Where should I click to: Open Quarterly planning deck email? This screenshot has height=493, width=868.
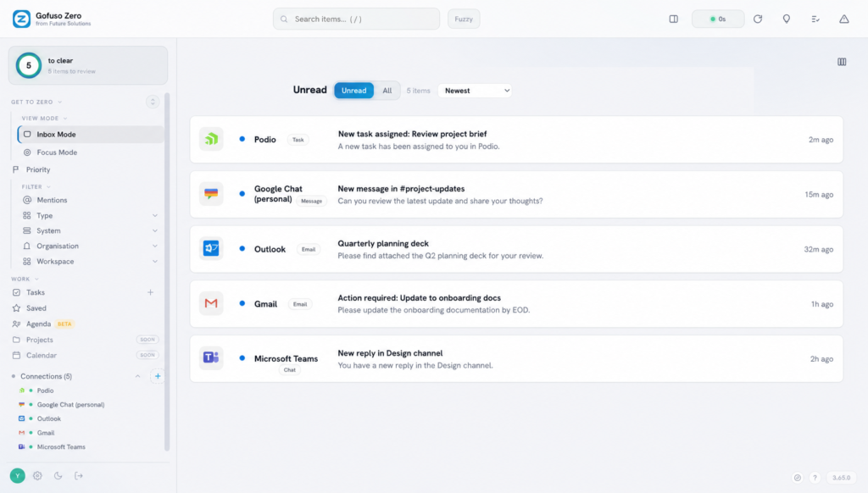click(x=516, y=249)
